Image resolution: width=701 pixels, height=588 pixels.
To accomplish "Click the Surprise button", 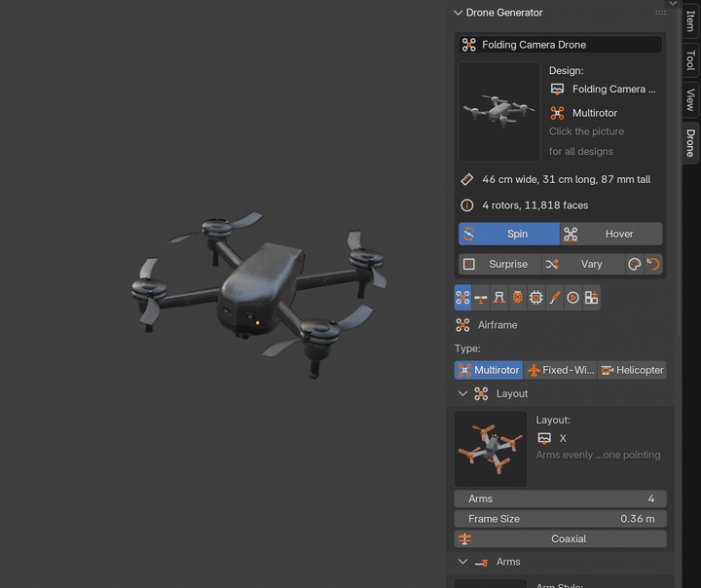I will pyautogui.click(x=500, y=264).
